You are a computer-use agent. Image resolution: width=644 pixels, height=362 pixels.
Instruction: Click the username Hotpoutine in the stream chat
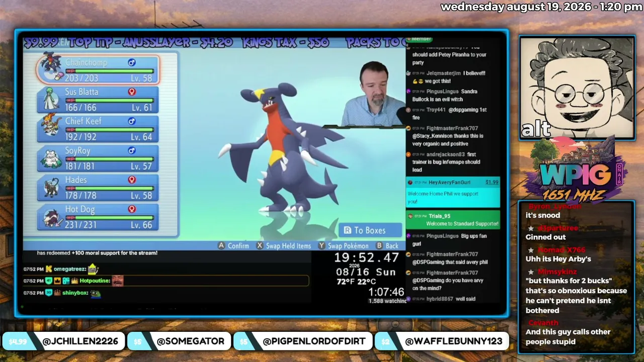95,281
